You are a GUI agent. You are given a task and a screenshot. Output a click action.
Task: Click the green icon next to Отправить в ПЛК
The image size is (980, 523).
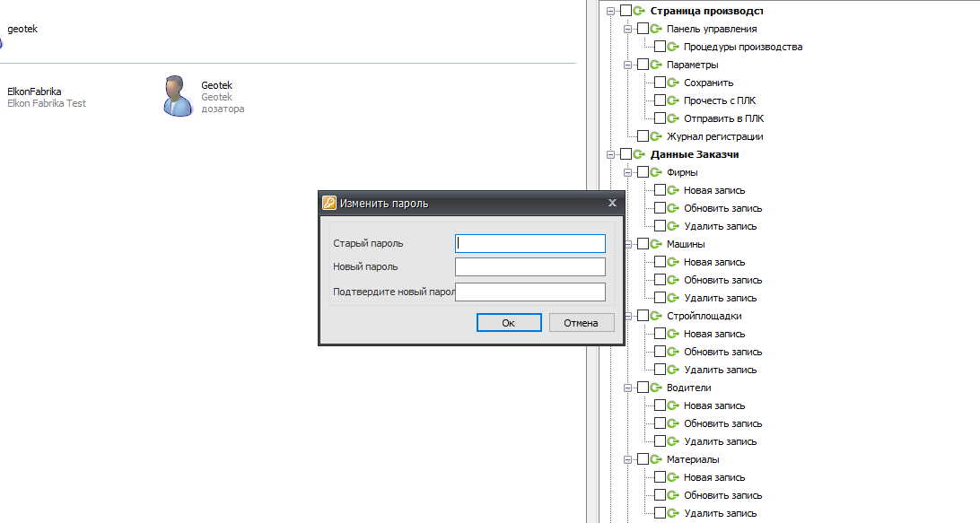tap(673, 118)
